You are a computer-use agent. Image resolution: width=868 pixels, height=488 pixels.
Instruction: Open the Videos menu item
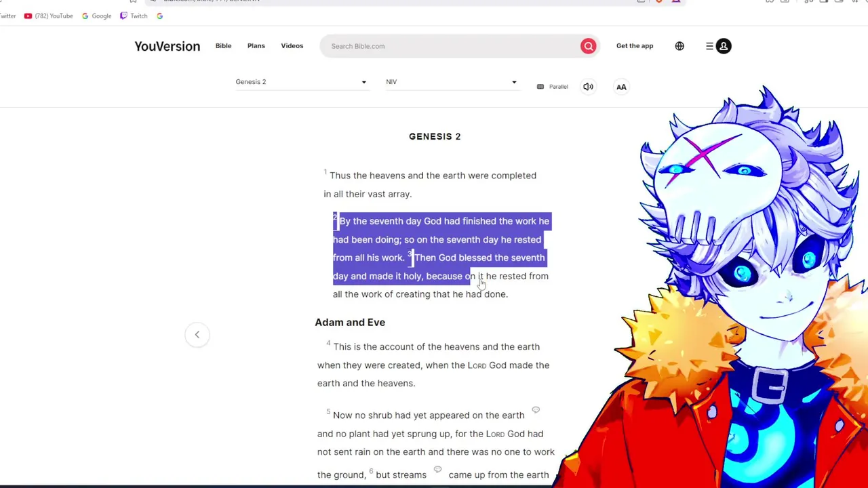(292, 46)
